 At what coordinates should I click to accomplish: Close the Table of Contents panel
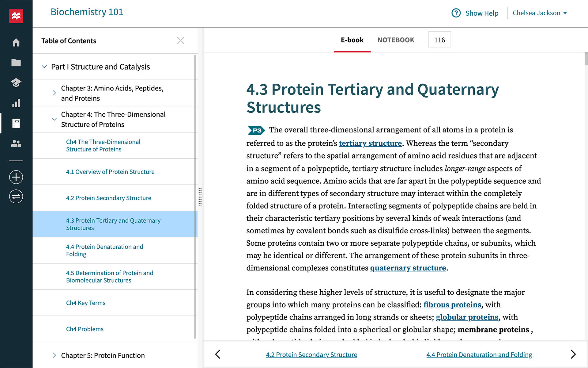(x=180, y=41)
